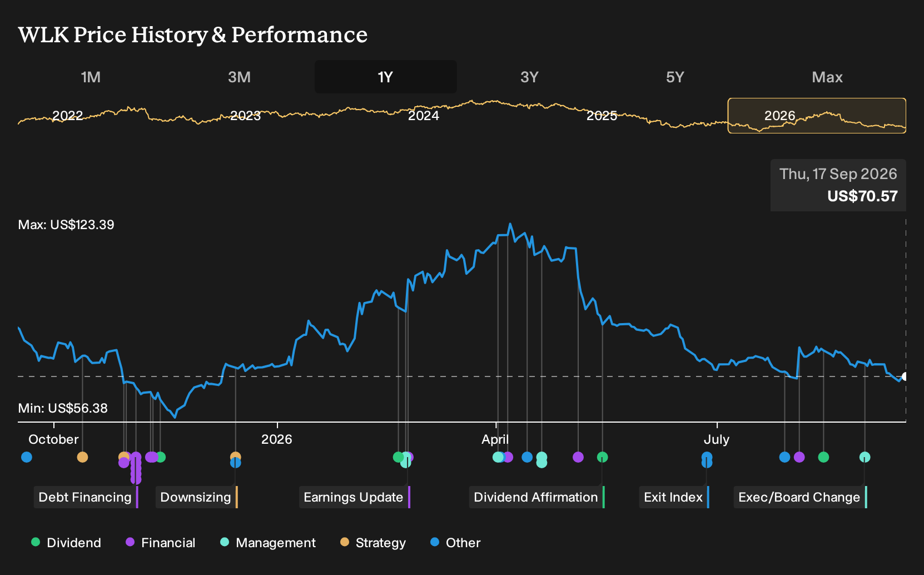Click the October axis label

(x=53, y=439)
